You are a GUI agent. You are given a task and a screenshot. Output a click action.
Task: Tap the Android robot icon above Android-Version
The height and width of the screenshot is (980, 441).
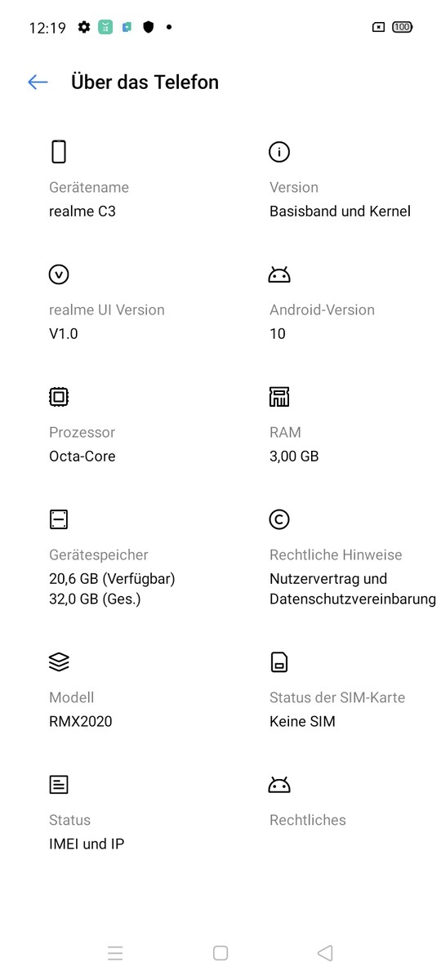(x=279, y=274)
